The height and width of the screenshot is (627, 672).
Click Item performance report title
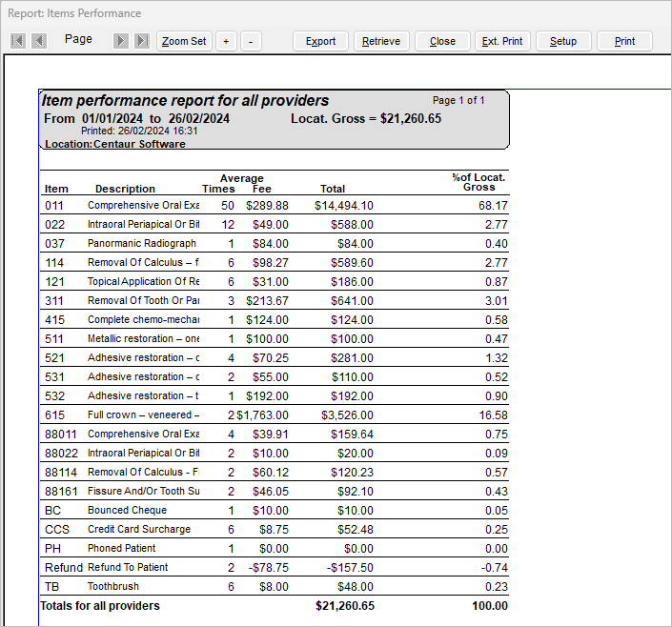click(x=185, y=100)
